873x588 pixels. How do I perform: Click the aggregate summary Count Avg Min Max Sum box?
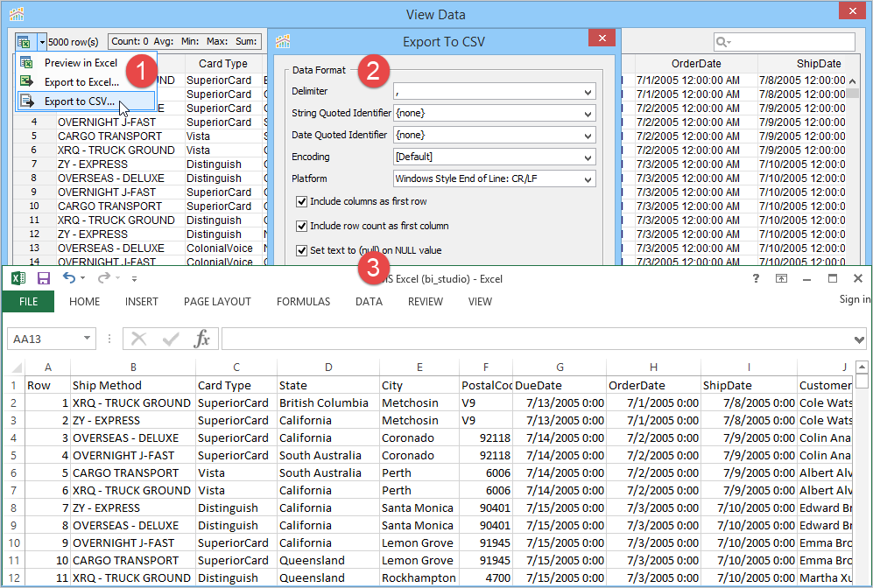pos(184,41)
